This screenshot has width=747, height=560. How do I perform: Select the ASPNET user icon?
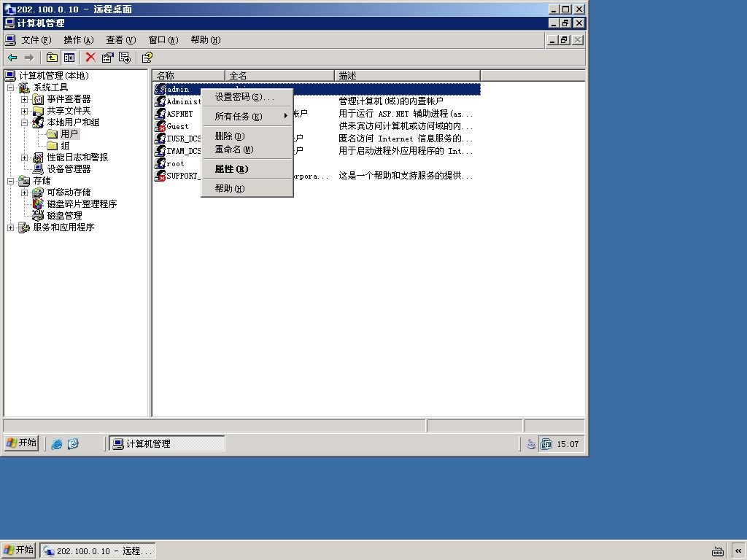click(160, 114)
